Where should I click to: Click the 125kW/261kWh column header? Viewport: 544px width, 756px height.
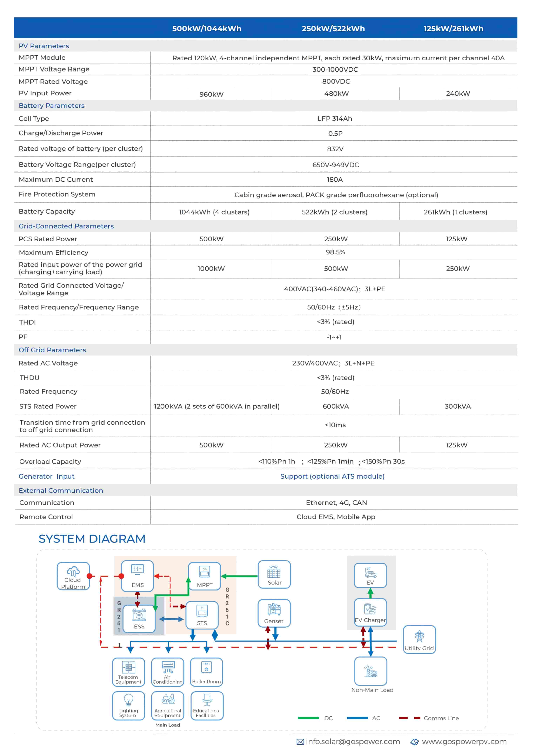[x=453, y=28]
